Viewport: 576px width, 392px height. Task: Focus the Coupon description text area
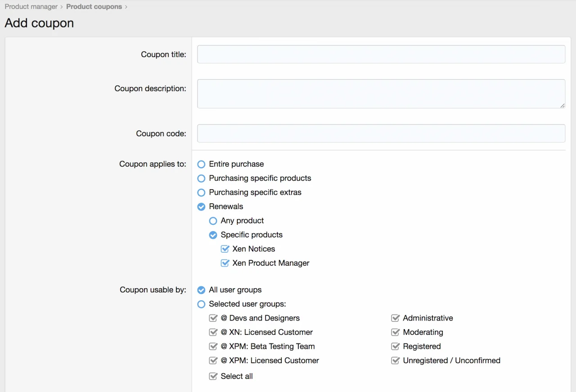click(381, 94)
